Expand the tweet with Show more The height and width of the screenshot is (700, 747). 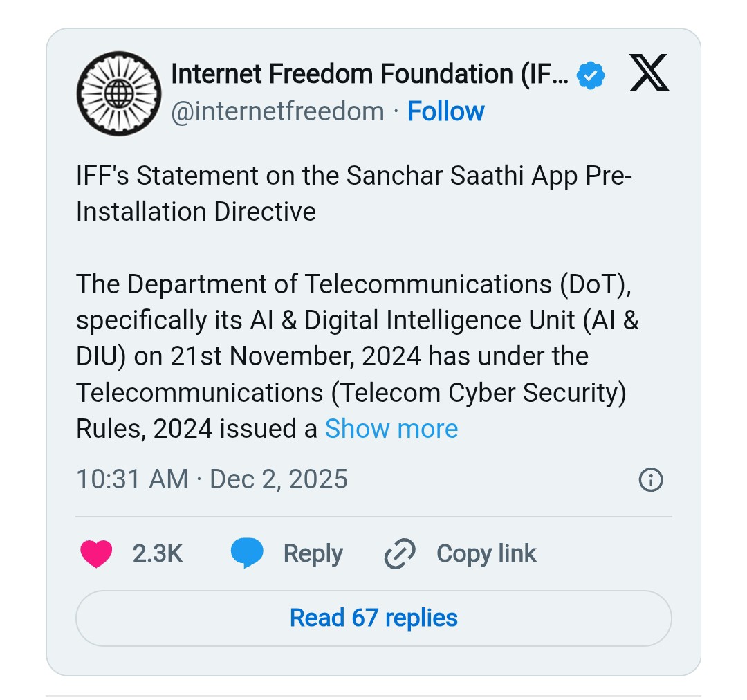coord(391,429)
